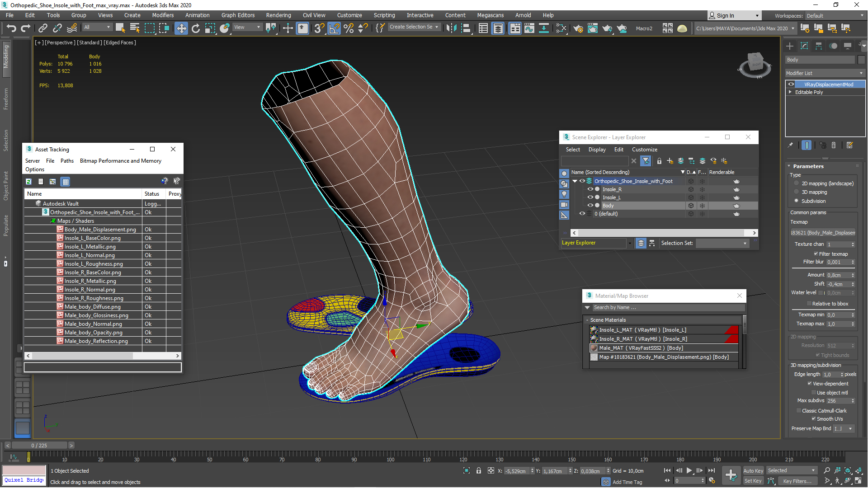Image resolution: width=868 pixels, height=488 pixels.
Task: Open the Modifier List dropdown
Action: point(825,73)
